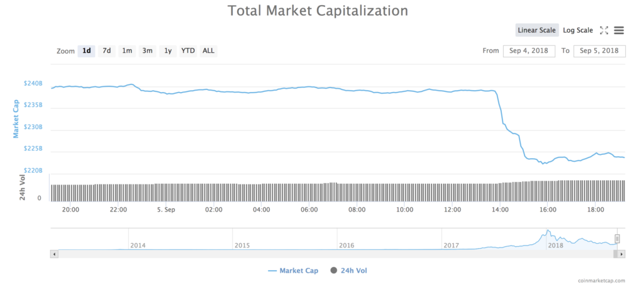Set zoom to 1m
644x289 pixels.
click(x=127, y=50)
